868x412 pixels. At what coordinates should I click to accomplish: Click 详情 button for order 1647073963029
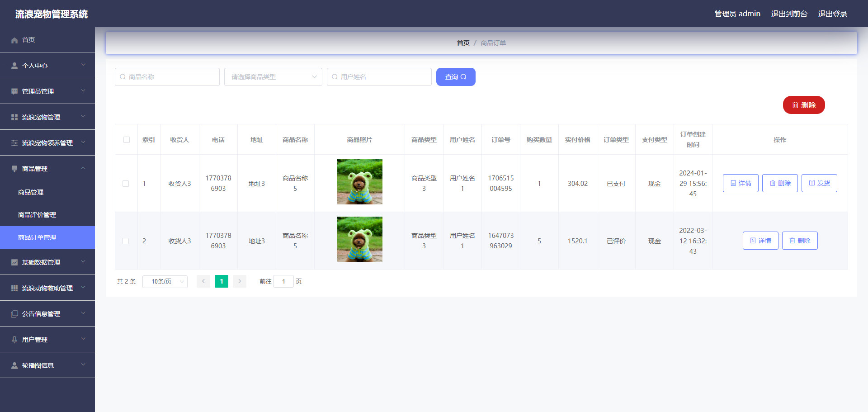(760, 241)
